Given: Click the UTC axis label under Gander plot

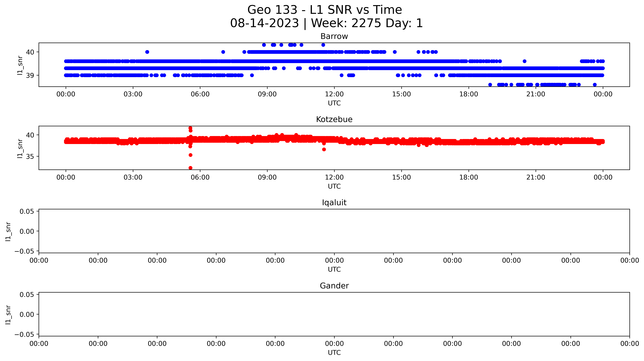Looking at the screenshot, I should [334, 353].
